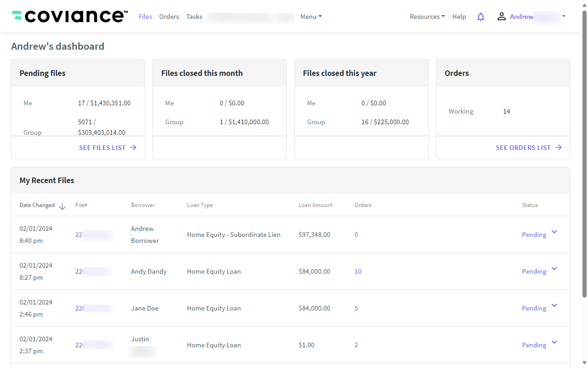Image resolution: width=588 pixels, height=368 pixels.
Task: Open the notifications bell
Action: coord(481,17)
